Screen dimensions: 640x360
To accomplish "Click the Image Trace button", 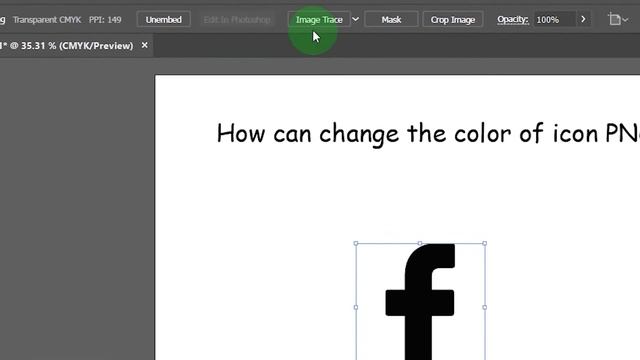I will point(319,20).
